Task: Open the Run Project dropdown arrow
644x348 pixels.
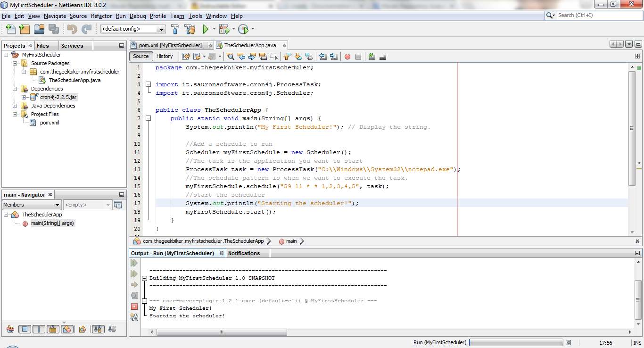Action: pos(214,29)
